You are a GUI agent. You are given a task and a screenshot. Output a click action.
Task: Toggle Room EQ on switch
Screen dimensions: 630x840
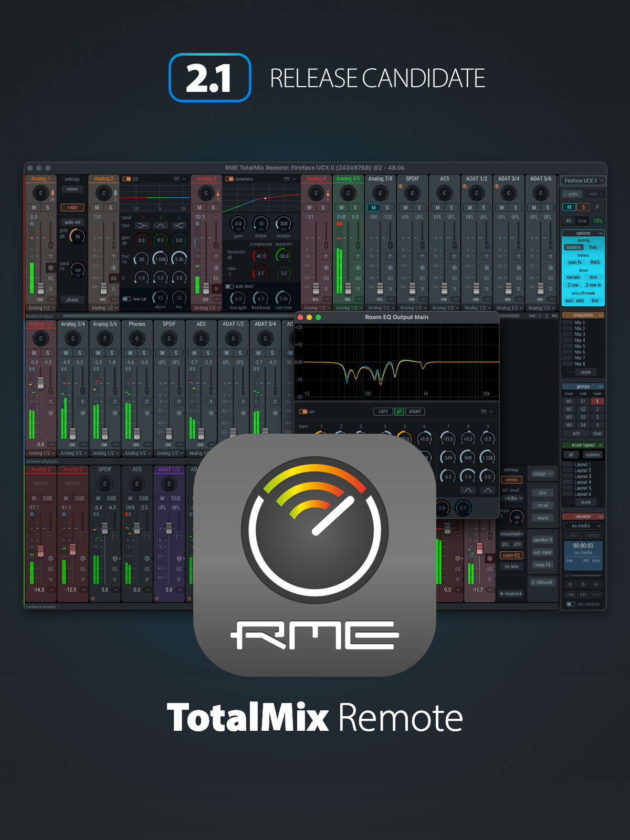[303, 412]
